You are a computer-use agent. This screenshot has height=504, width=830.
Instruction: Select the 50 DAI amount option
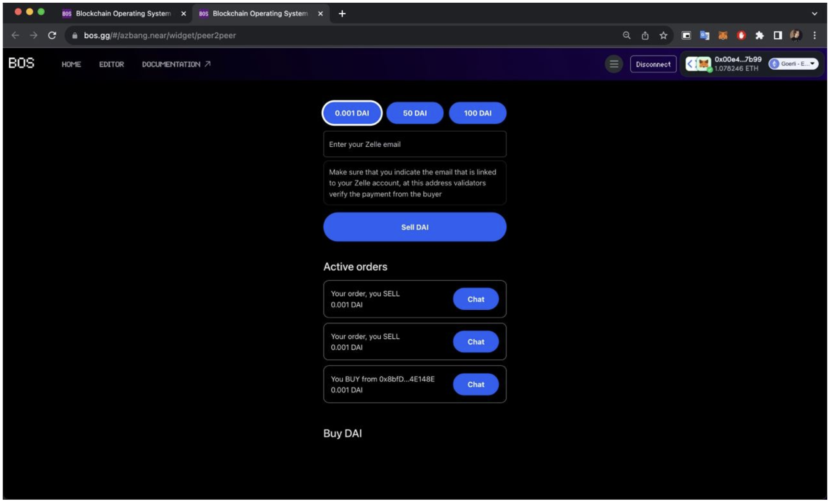tap(415, 113)
